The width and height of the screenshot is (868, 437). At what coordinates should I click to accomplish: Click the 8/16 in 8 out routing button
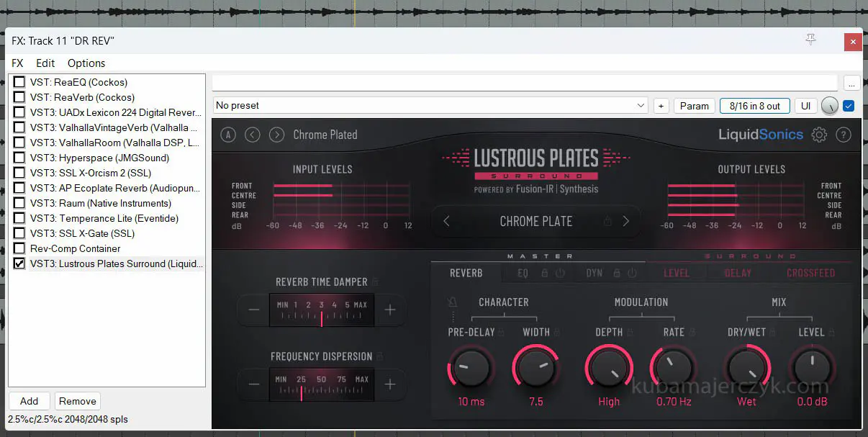754,106
